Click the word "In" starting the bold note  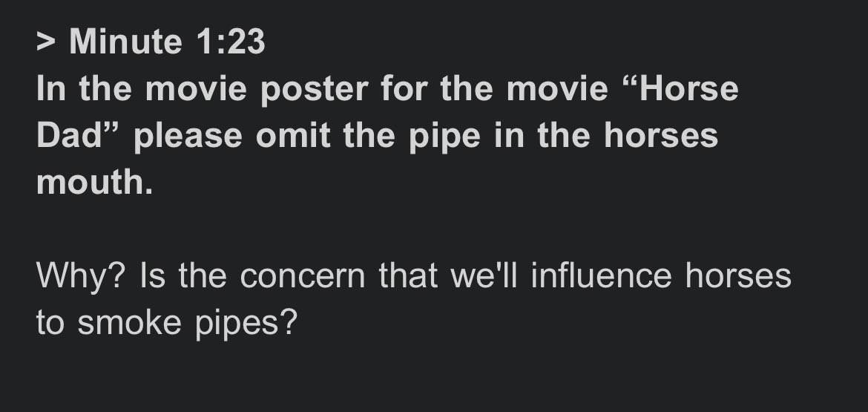click(51, 90)
